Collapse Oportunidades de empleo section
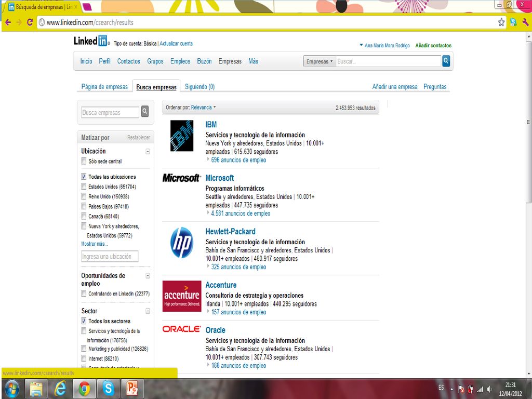The width and height of the screenshot is (532, 399). click(148, 275)
